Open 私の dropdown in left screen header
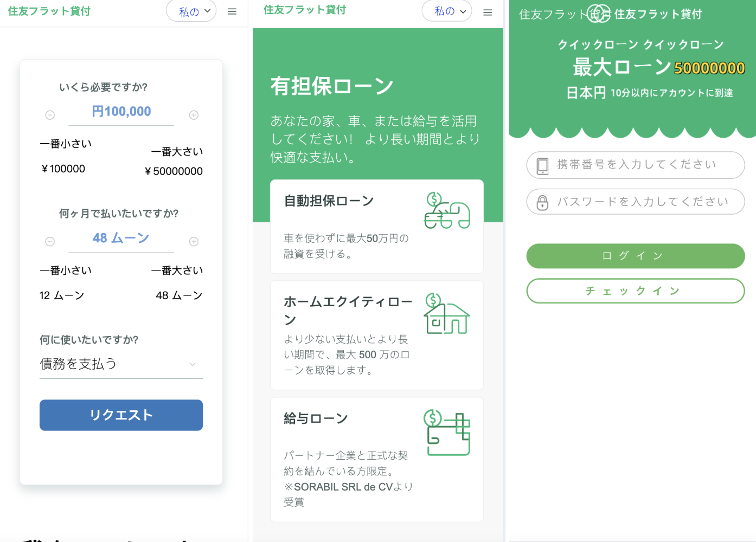The width and height of the screenshot is (756, 542). point(191,11)
